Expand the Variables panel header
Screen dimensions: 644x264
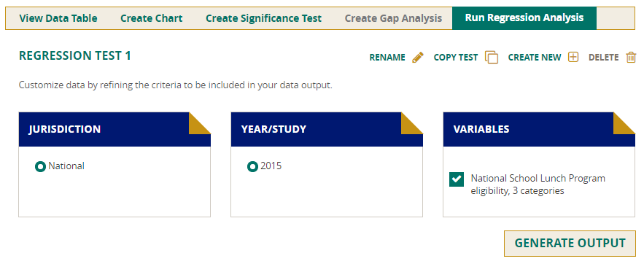tap(539, 129)
